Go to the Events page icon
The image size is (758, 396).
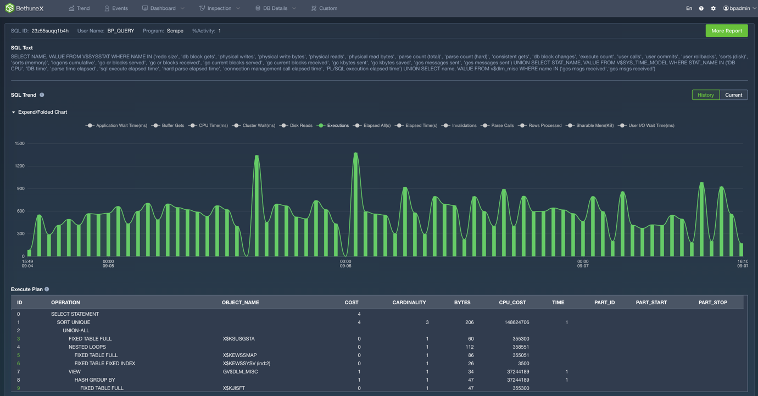point(107,8)
